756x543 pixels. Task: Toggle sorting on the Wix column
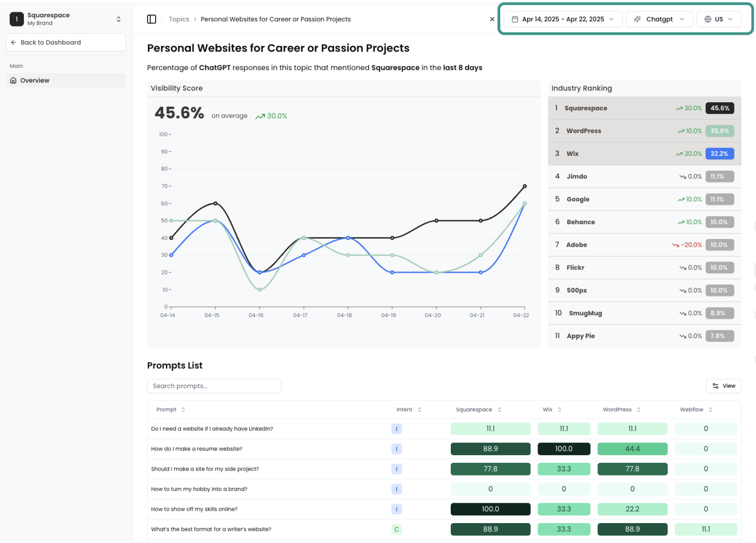tap(559, 409)
